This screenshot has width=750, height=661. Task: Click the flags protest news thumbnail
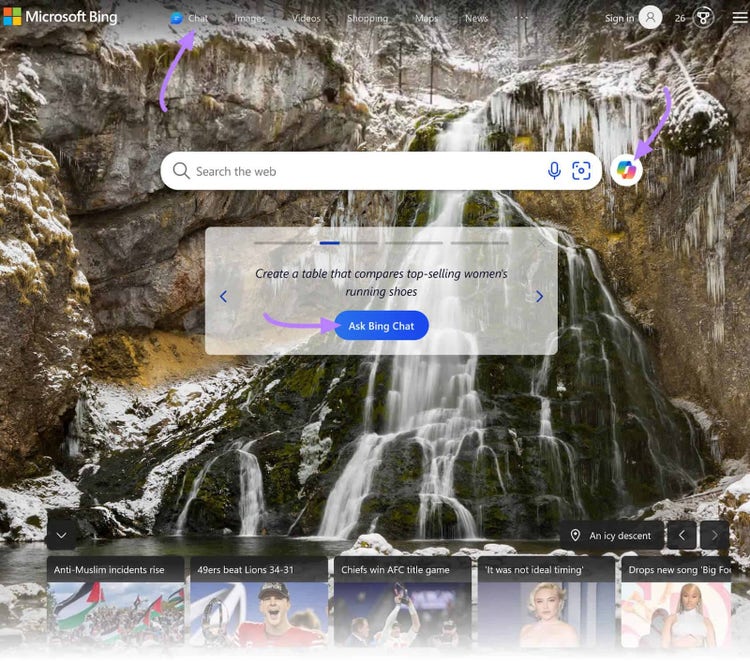click(x=115, y=614)
